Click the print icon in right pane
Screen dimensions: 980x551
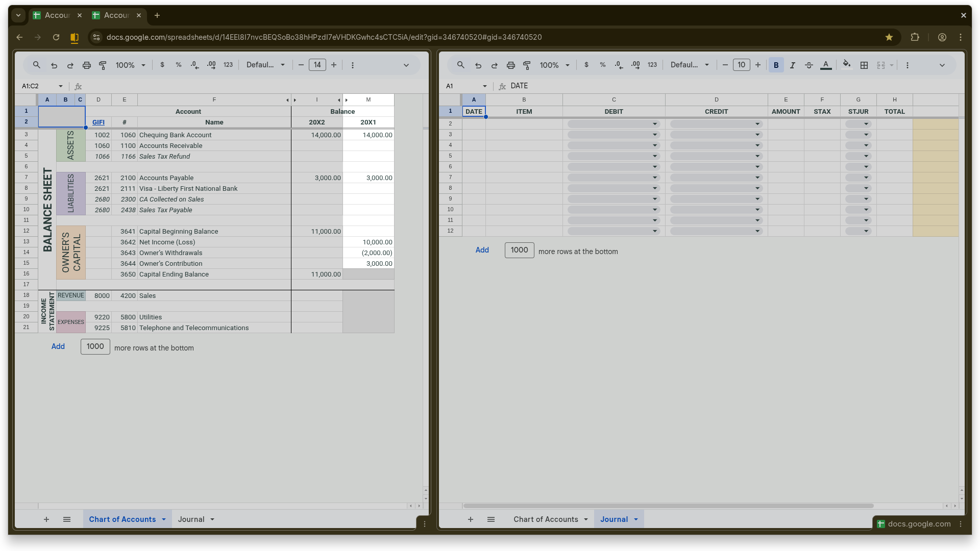coord(510,65)
